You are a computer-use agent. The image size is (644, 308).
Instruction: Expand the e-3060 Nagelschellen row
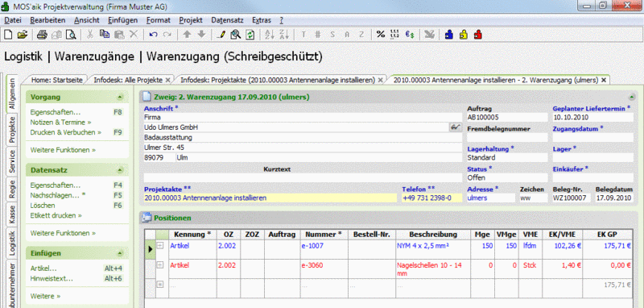pos(159,265)
